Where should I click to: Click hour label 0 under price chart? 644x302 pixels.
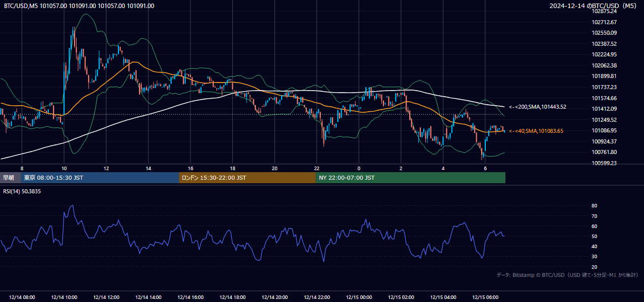pos(359,168)
